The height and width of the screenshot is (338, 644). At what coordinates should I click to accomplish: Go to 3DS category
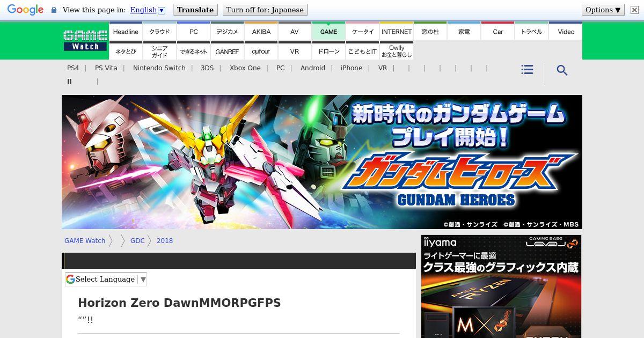[x=207, y=68]
